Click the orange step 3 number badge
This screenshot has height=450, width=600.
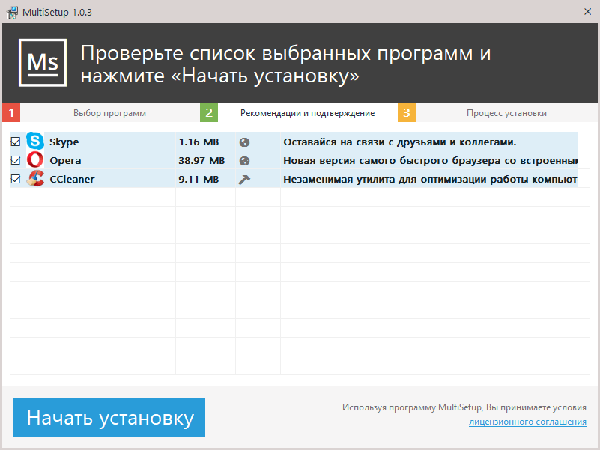click(x=406, y=112)
